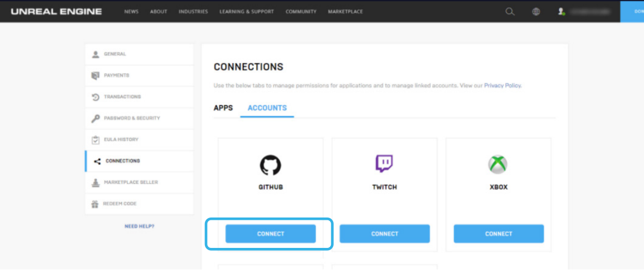
Task: Open Transactions in the sidebar
Action: tap(122, 97)
